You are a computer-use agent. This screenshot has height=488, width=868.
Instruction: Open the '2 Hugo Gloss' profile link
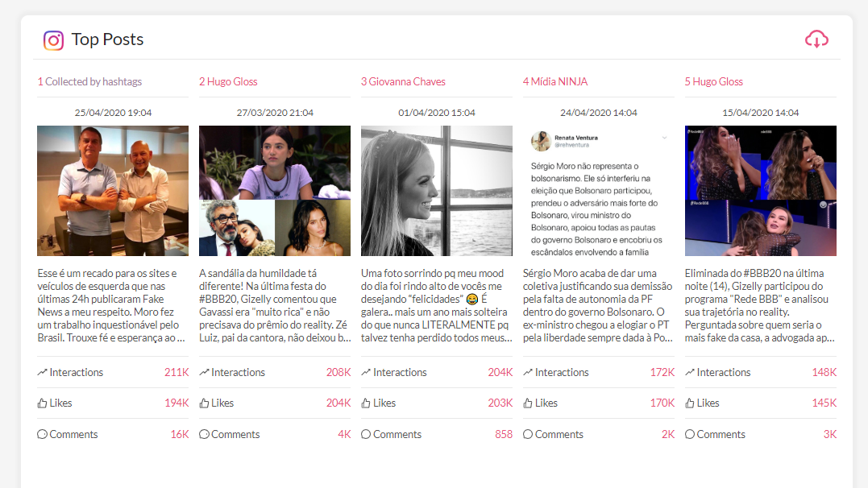[x=228, y=82]
